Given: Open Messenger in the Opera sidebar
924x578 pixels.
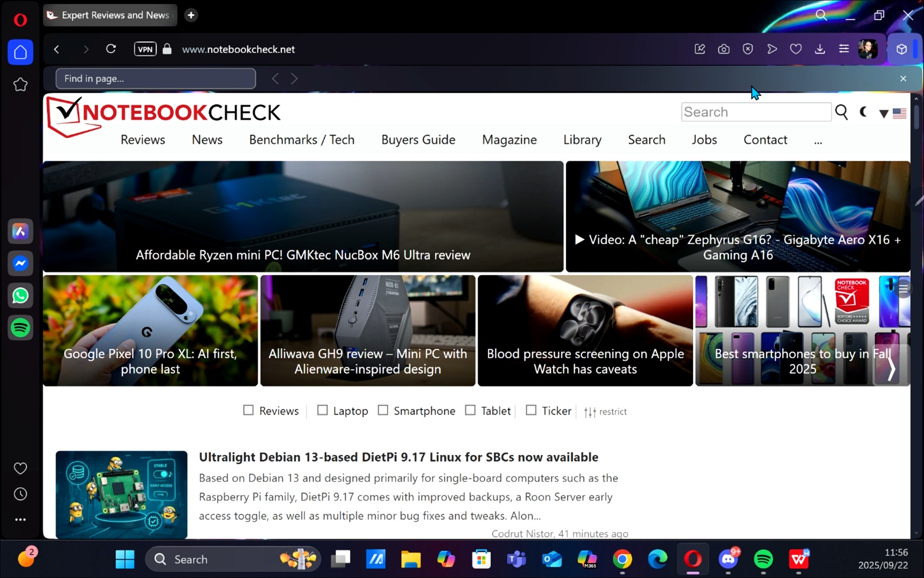Looking at the screenshot, I should click(20, 264).
